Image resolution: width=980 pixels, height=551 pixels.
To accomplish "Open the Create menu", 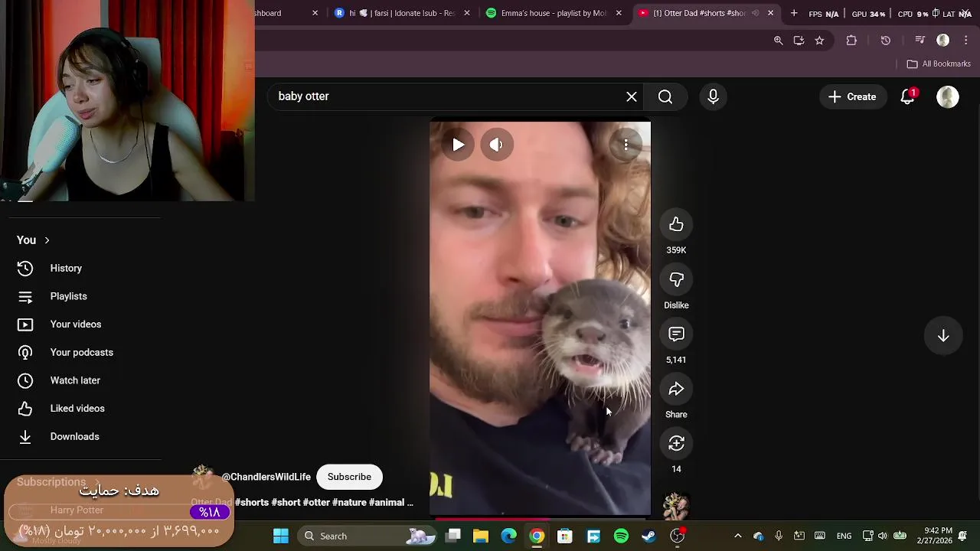I will [852, 96].
